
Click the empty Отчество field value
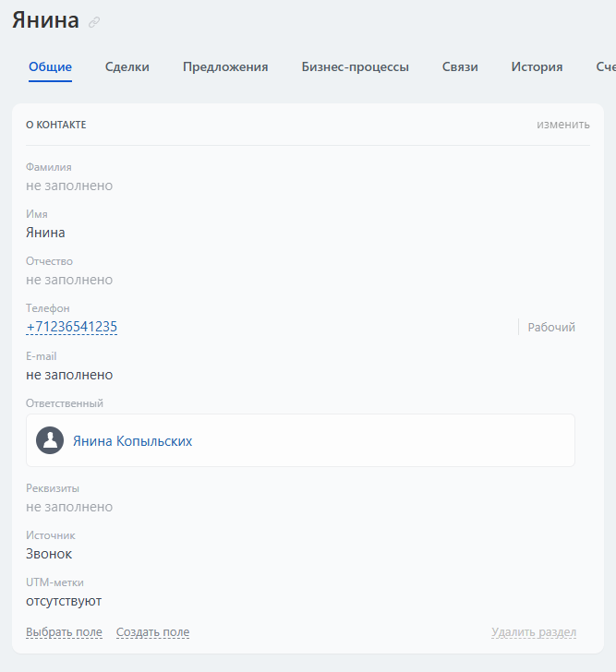69,280
